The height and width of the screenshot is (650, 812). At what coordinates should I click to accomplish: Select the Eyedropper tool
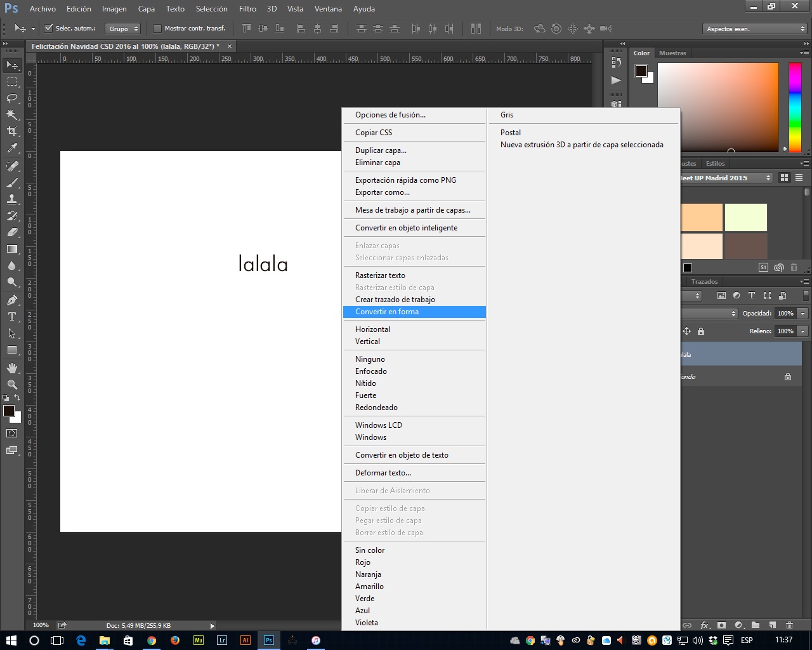click(12, 148)
